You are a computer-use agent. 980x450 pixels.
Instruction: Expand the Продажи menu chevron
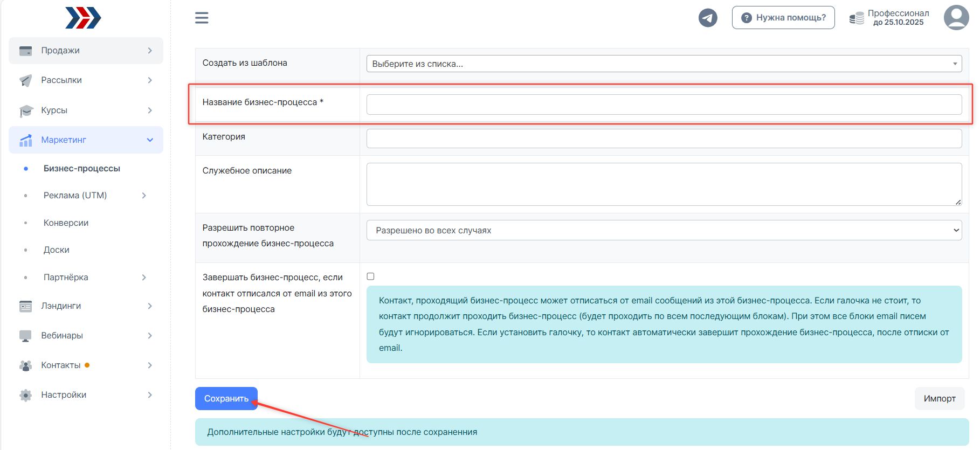click(x=150, y=51)
